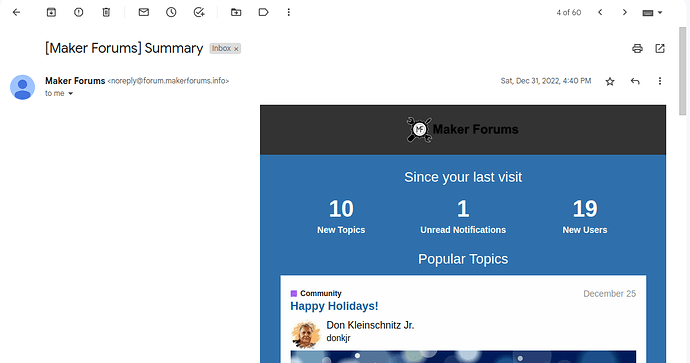Click the sender avatar
This screenshot has height=363, width=690.
(x=22, y=87)
